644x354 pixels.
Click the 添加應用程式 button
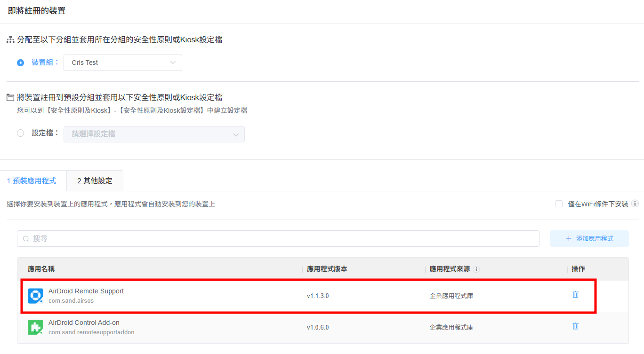click(589, 238)
